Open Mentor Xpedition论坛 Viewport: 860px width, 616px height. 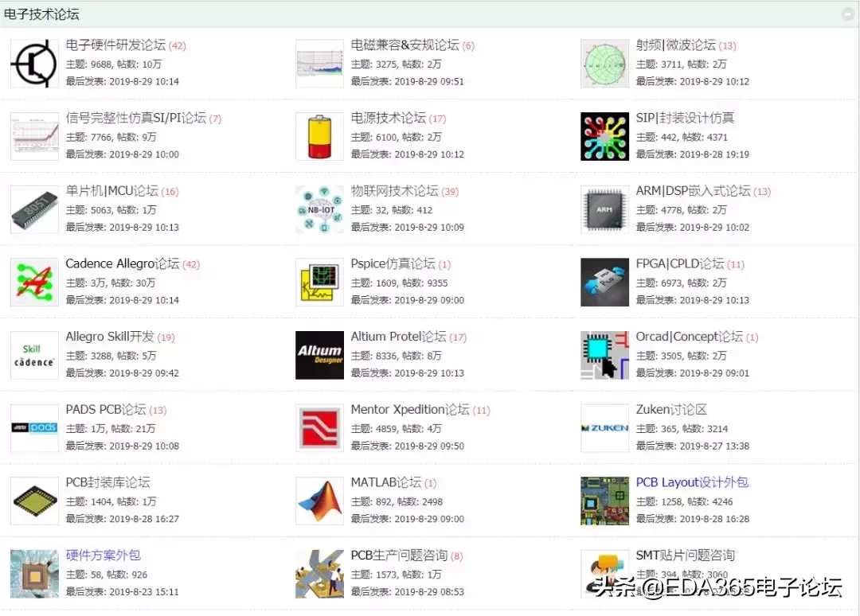point(410,409)
